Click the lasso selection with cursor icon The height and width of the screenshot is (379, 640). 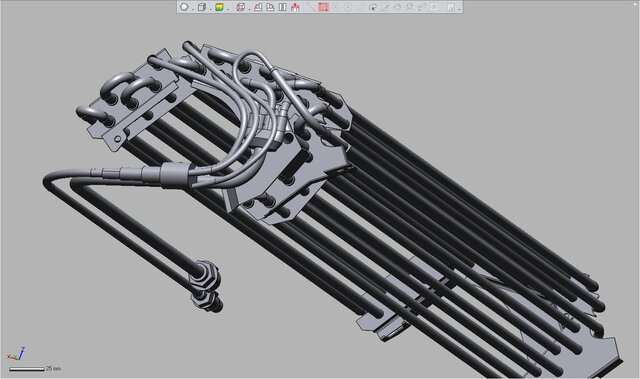pyautogui.click(x=373, y=7)
